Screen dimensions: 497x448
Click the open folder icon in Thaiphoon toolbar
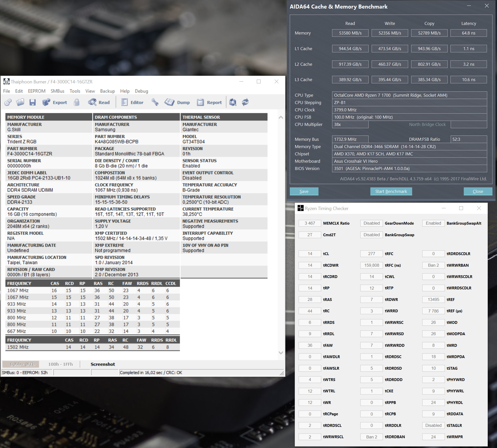click(x=20, y=102)
